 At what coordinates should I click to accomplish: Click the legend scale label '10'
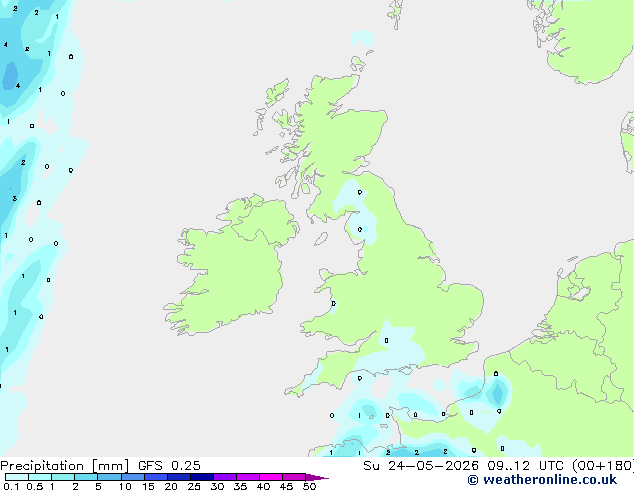tap(125, 486)
